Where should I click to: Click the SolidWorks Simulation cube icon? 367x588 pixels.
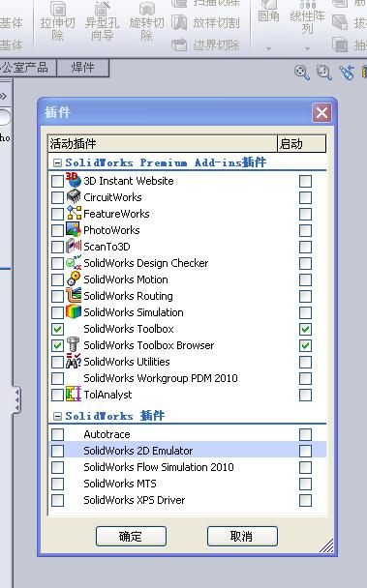74,311
